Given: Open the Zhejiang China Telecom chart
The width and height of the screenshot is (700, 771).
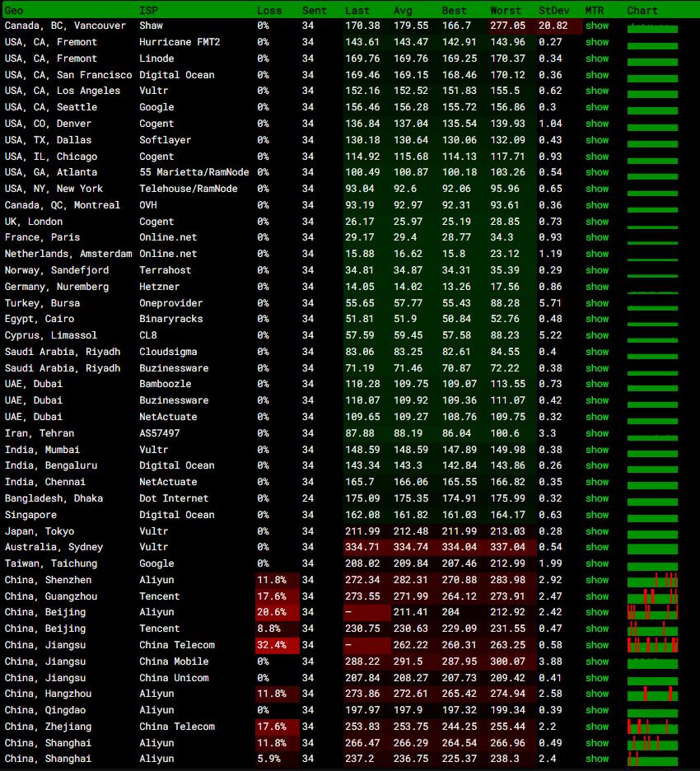Looking at the screenshot, I should tap(652, 727).
